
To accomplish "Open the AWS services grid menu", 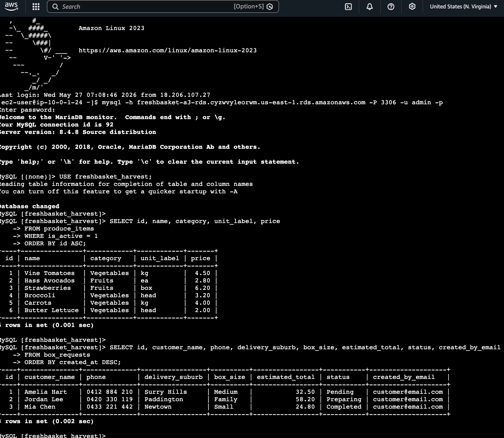I will click(x=36, y=6).
